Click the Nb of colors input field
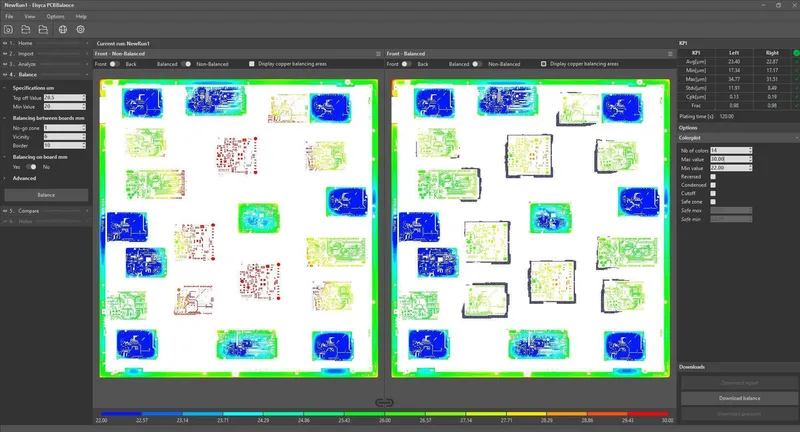The width and height of the screenshot is (800, 432). (731, 150)
